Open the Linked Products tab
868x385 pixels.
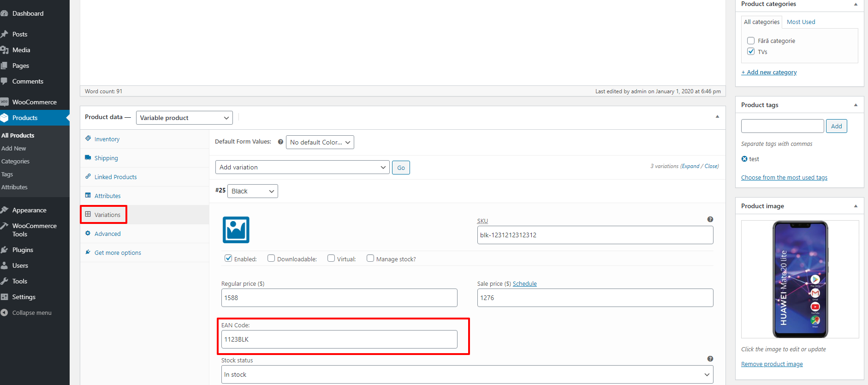point(115,177)
